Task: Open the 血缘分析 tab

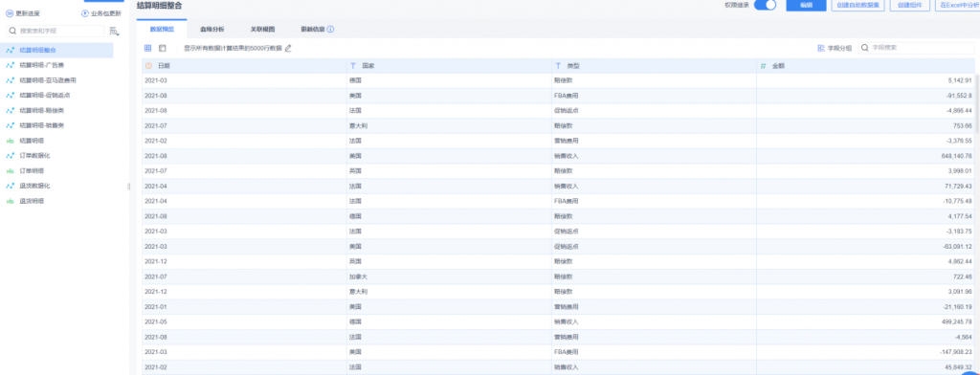Action: 212,30
